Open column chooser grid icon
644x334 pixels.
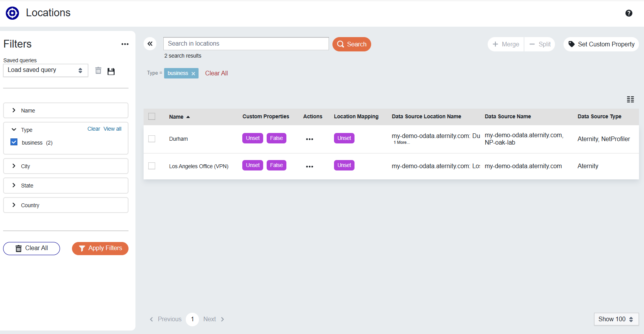[630, 99]
